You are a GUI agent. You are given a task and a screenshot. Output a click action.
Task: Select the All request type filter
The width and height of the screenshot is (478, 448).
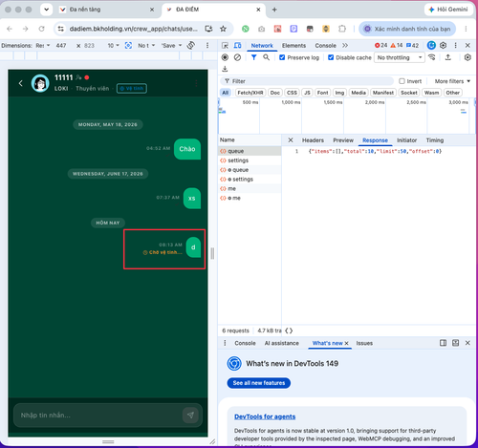(x=226, y=93)
